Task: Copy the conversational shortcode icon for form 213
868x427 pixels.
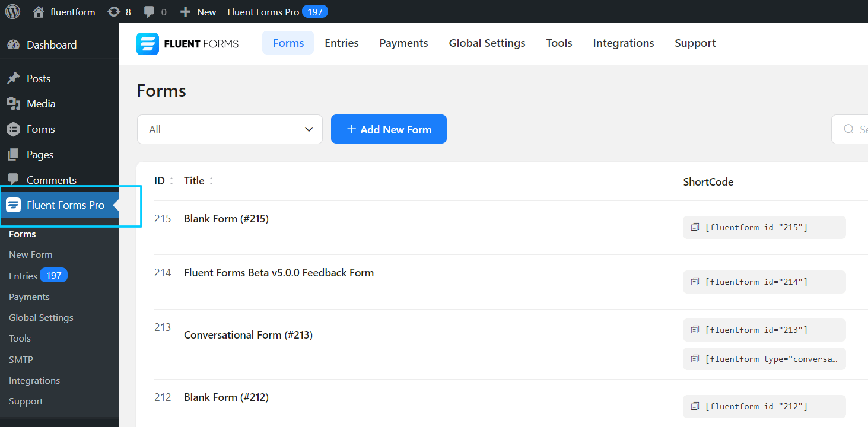Action: pyautogui.click(x=695, y=359)
